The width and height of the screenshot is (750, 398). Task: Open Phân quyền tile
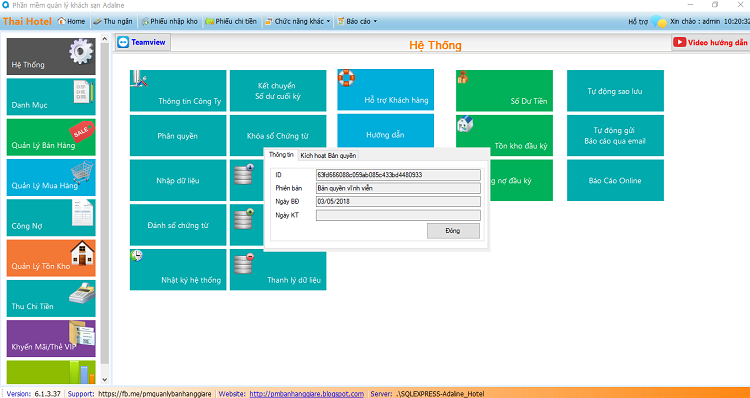pyautogui.click(x=178, y=135)
